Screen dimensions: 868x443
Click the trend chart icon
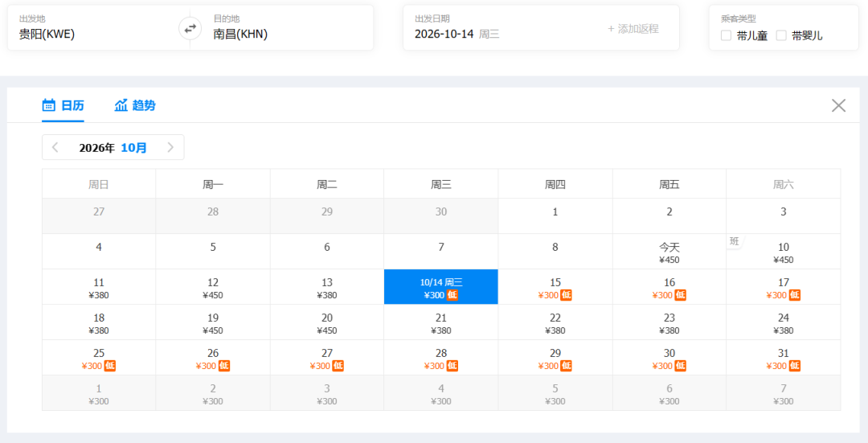[x=121, y=105]
